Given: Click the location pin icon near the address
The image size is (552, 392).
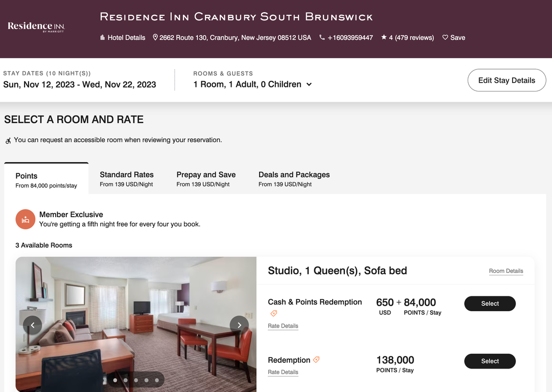Looking at the screenshot, I should [x=155, y=37].
